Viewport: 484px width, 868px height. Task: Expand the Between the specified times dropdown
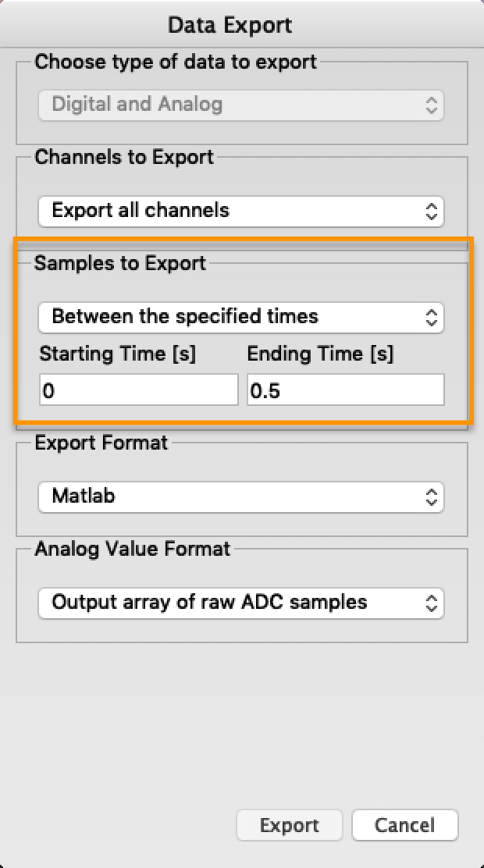point(240,317)
